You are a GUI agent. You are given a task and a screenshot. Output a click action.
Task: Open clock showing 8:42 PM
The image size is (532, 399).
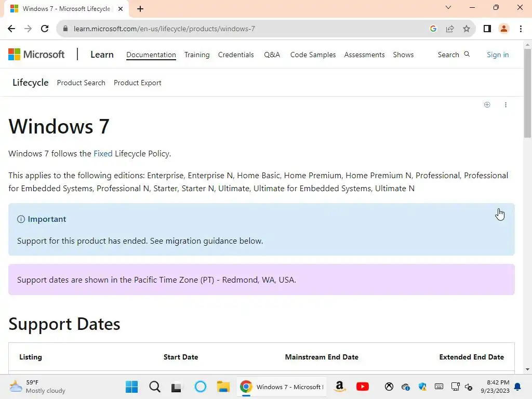tap(495, 387)
